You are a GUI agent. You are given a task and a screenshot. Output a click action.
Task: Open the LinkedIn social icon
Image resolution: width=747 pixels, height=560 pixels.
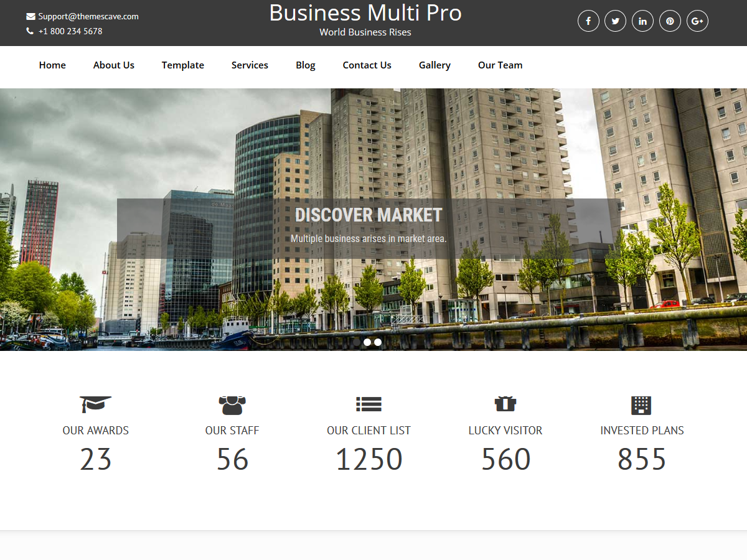[642, 21]
